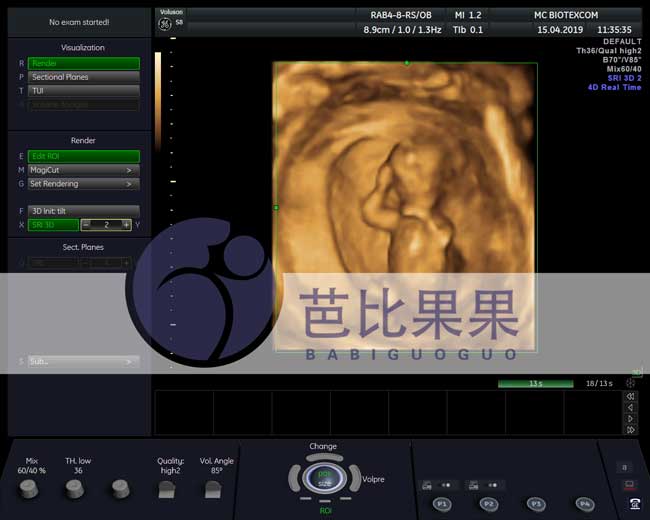650x520 pixels.
Task: Click the 13 s cine progress bar
Action: point(536,384)
